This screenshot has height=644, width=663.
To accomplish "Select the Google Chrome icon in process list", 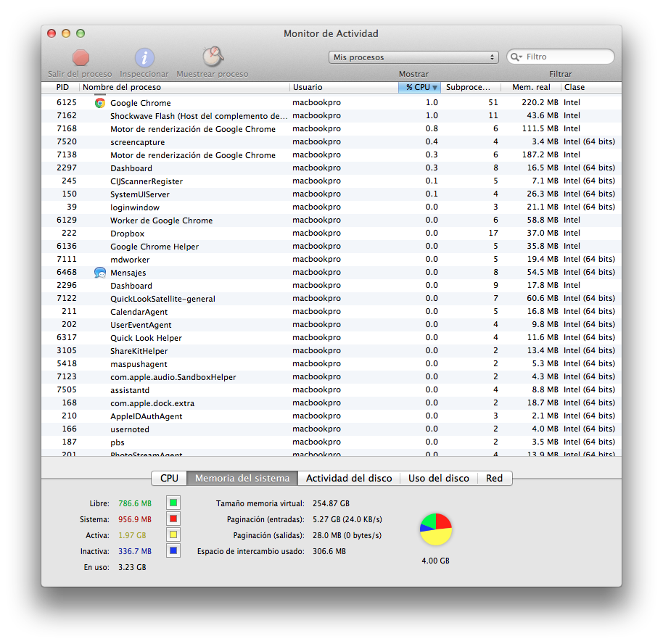I will pos(100,103).
